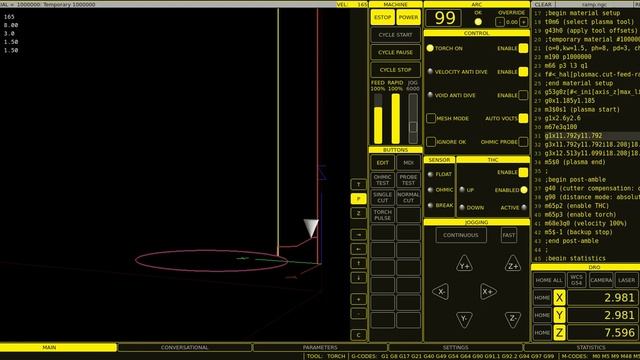Viewport: 640px width, 360px height.
Task: Change Continuous jog mode button
Action: pos(461,235)
